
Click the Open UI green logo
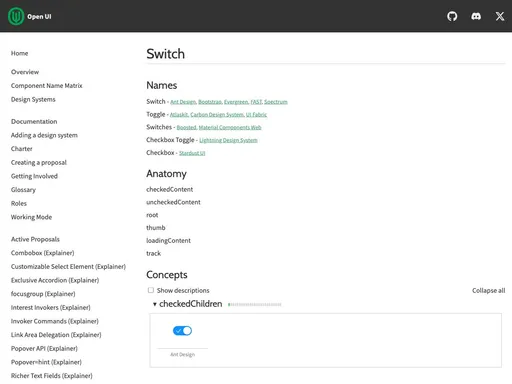[16, 16]
